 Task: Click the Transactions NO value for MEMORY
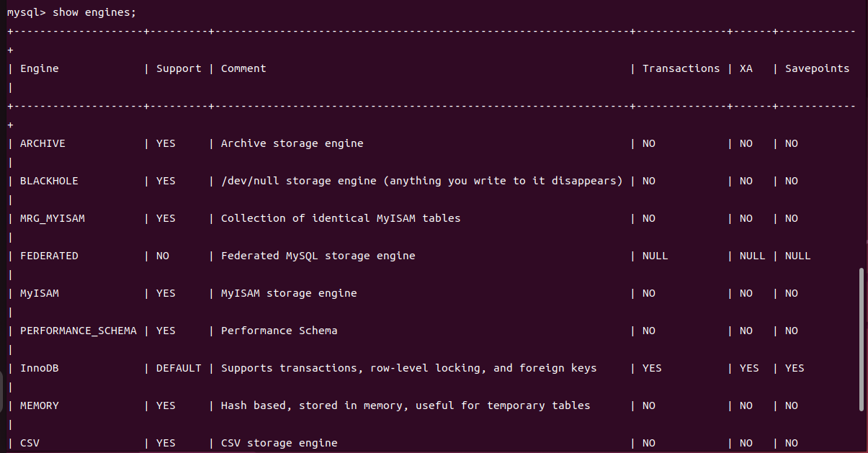[649, 405]
